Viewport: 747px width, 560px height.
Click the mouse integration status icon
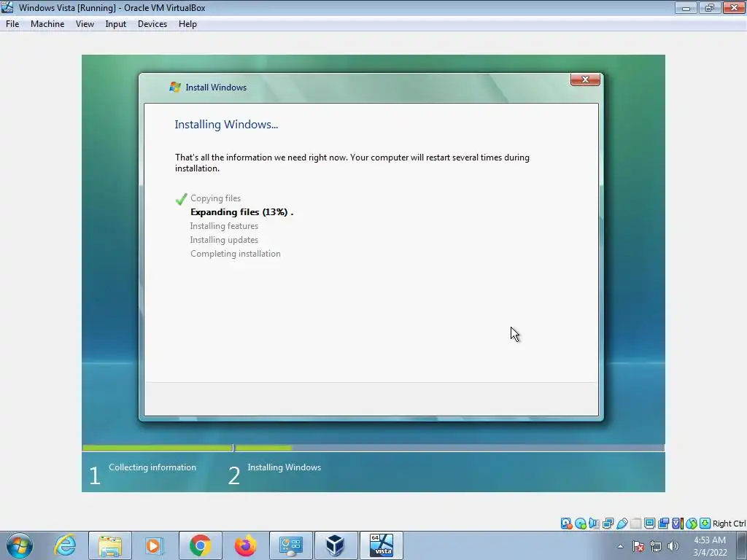(692, 524)
